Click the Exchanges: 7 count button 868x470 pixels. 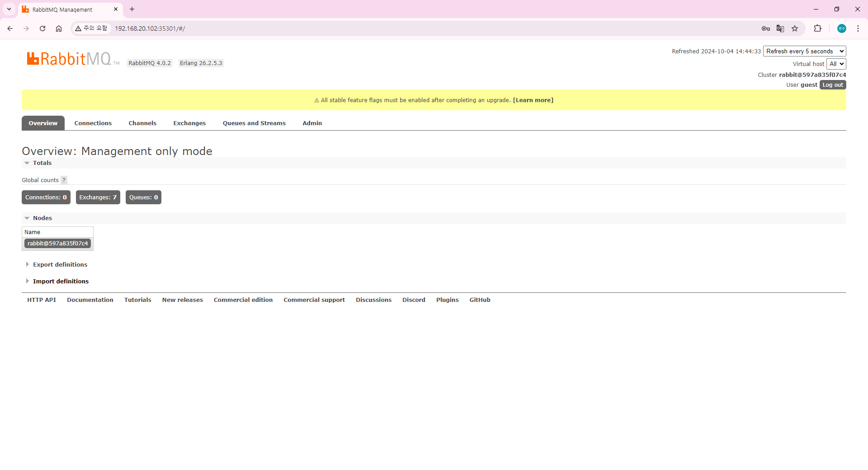[98, 197]
